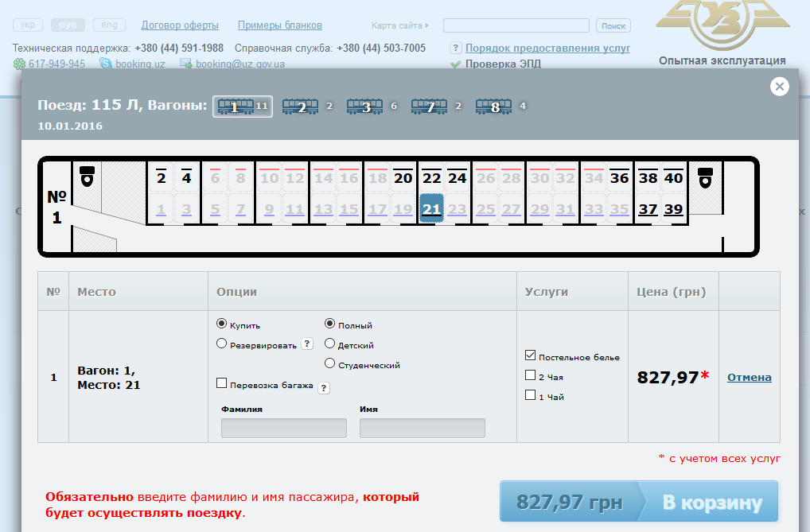Pick free seat 37 in wagon
This screenshot has height=532, width=810.
(x=648, y=209)
